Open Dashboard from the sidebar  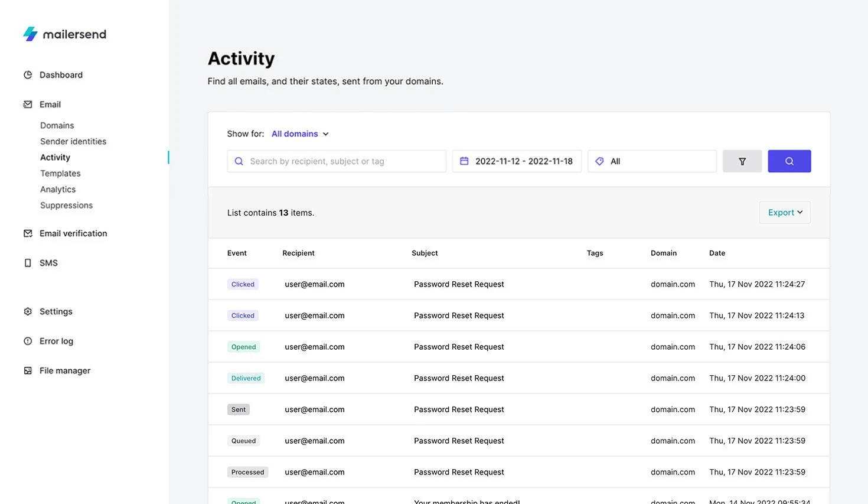point(61,75)
